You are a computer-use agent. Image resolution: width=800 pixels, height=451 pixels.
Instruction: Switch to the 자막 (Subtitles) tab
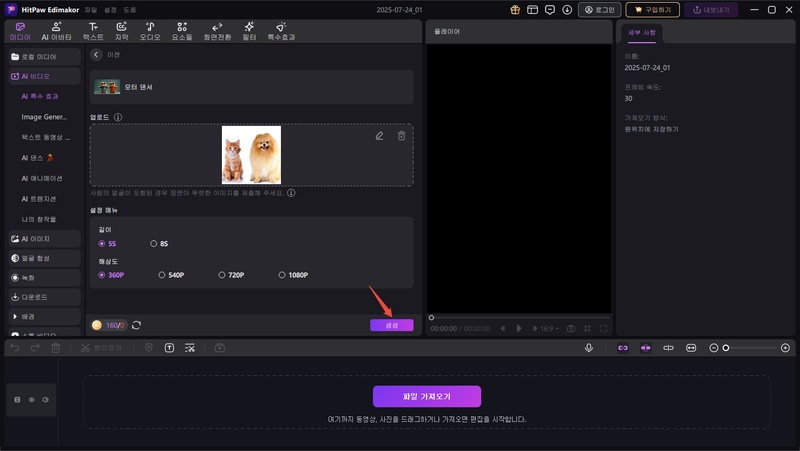click(121, 31)
